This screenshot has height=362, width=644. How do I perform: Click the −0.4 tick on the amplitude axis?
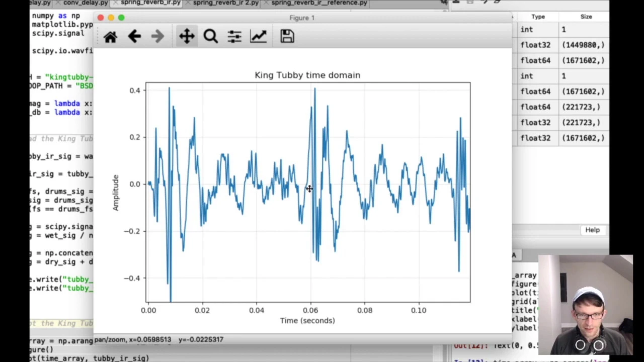(132, 278)
